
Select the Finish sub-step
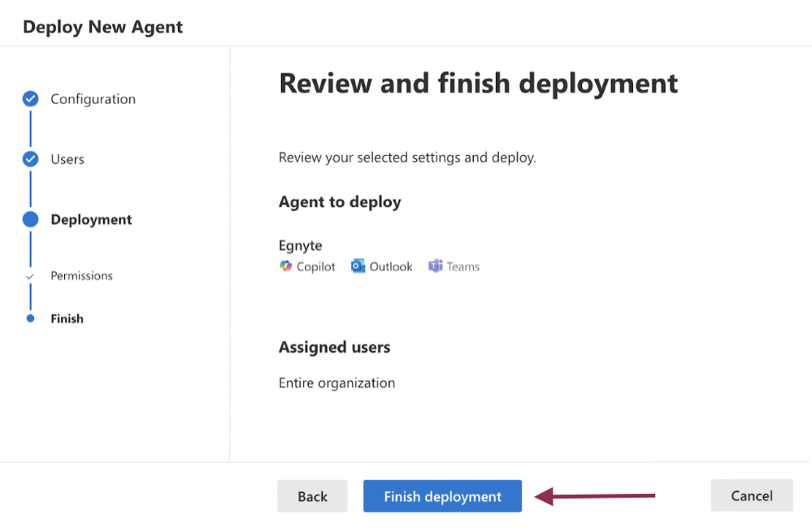pyautogui.click(x=67, y=318)
